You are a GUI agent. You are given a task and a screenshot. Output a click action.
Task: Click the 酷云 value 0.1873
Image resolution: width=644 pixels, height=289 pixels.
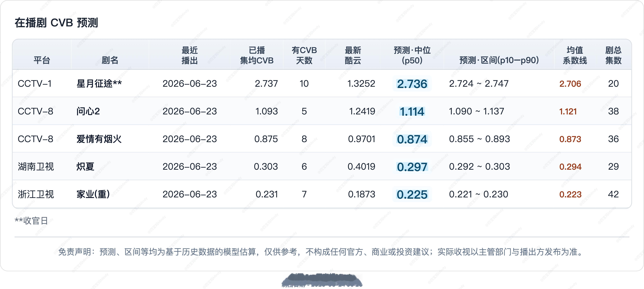click(x=362, y=194)
